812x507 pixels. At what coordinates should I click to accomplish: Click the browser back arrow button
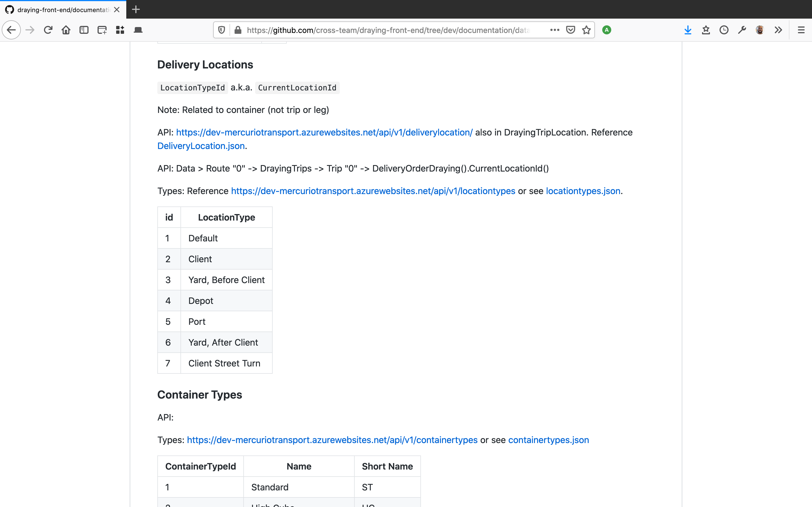pyautogui.click(x=11, y=30)
